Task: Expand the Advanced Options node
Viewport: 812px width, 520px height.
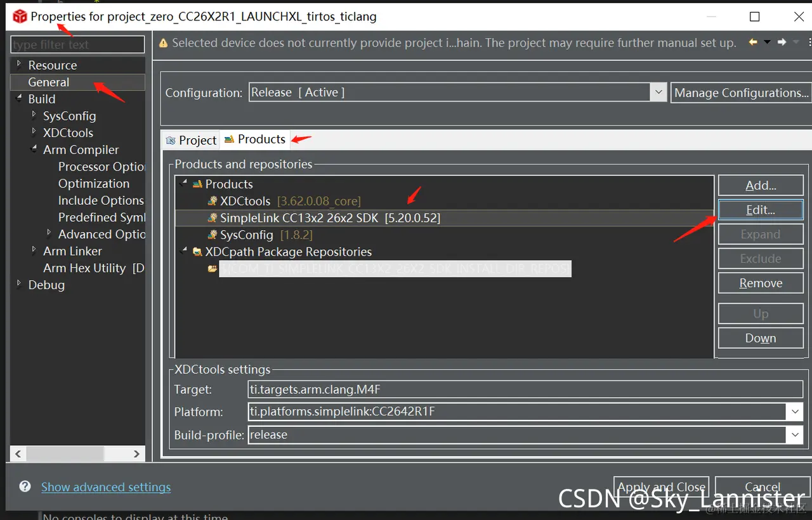Action: click(x=49, y=233)
